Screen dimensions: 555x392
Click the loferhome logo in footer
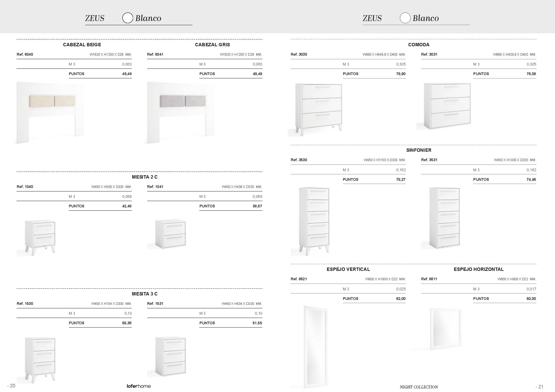pos(139,386)
